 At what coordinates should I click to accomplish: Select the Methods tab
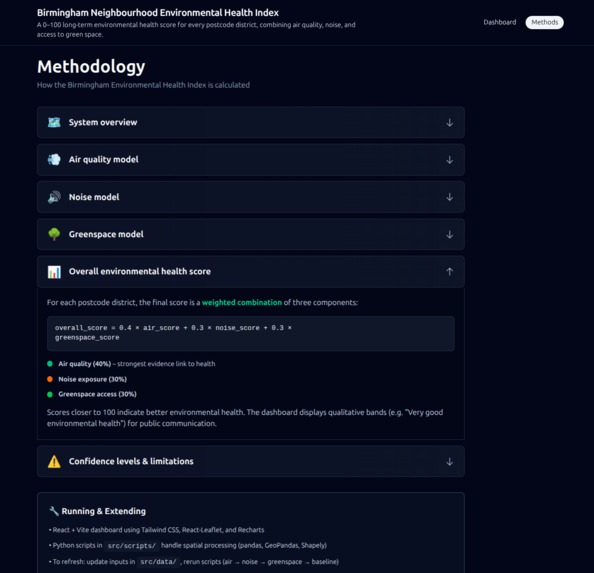point(544,22)
